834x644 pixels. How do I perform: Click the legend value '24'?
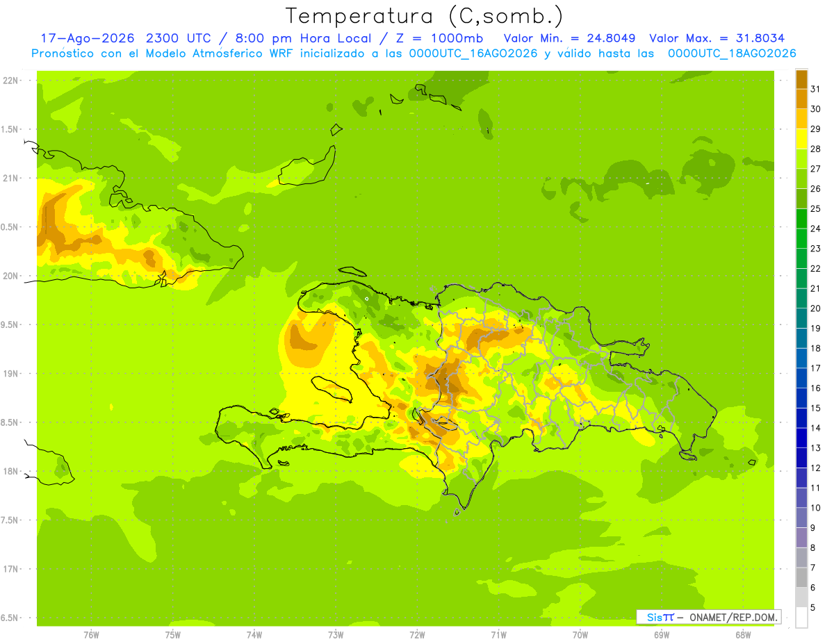point(816,229)
